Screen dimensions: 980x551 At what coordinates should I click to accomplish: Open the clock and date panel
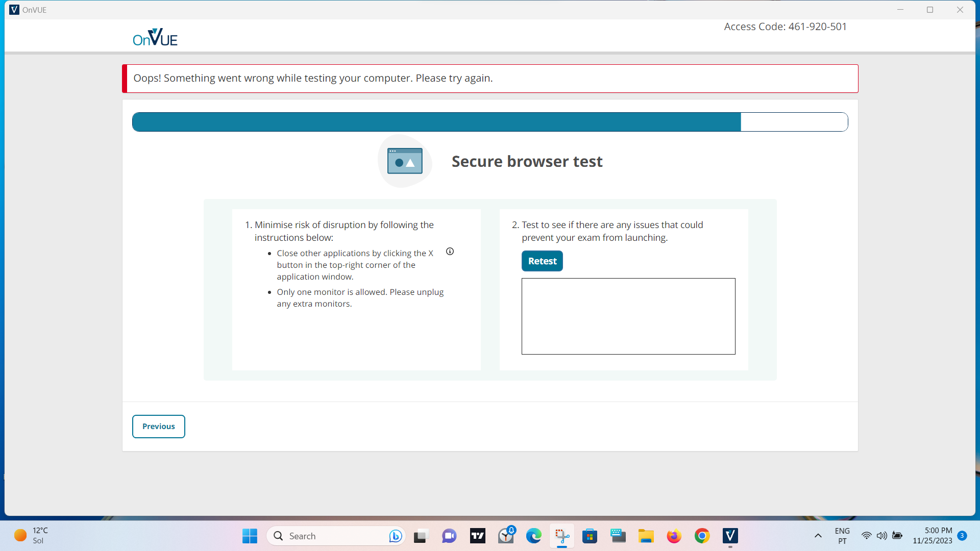[932, 536]
